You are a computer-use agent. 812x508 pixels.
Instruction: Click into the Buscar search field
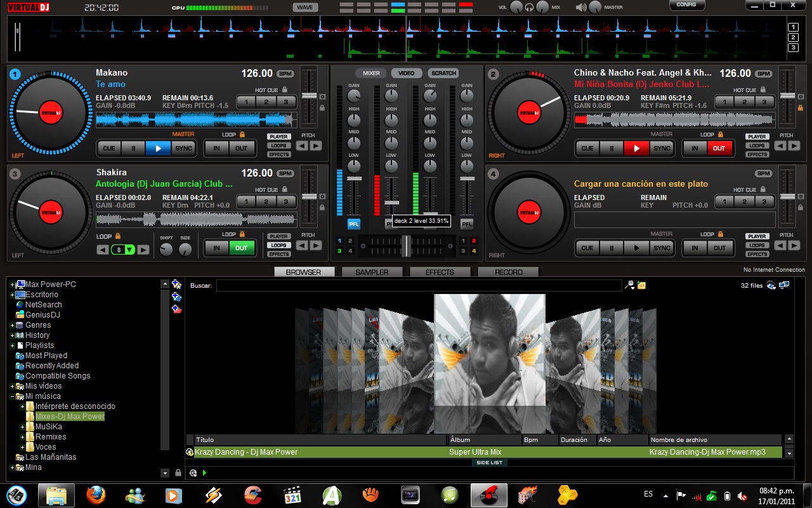tap(419, 286)
